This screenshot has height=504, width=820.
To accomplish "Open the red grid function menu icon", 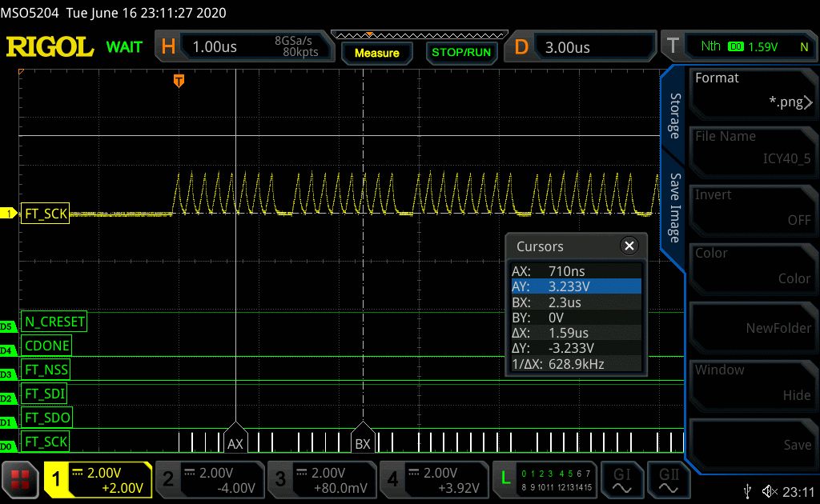I will point(21,479).
